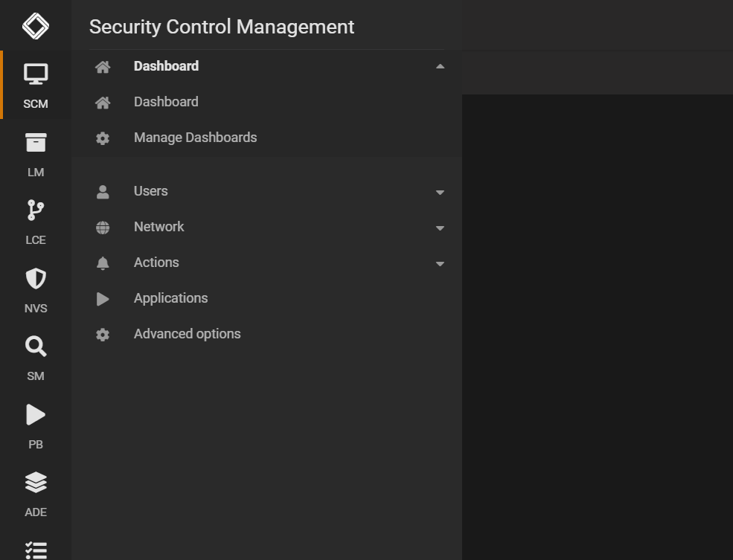Open the PB play icon module

pos(36,415)
